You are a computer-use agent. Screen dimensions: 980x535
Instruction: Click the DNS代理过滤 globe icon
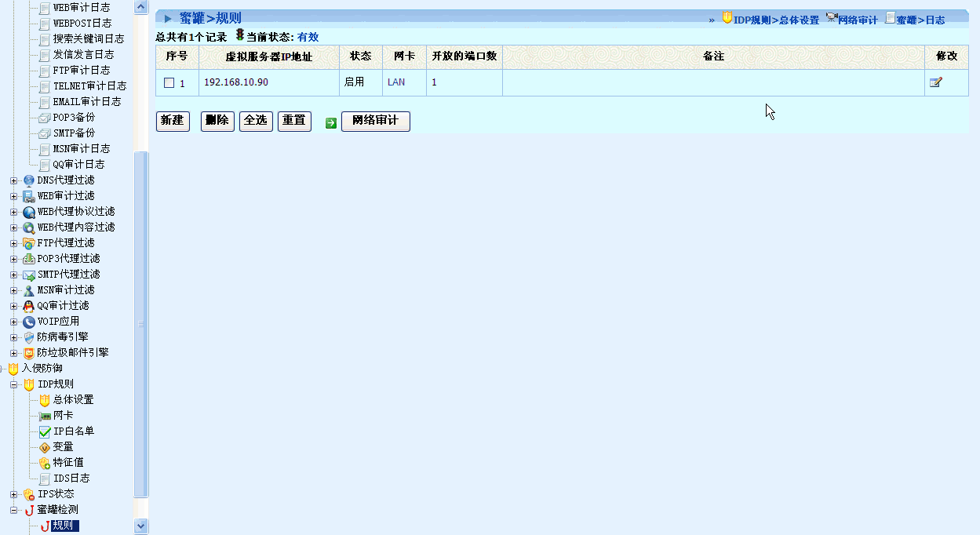tap(29, 180)
